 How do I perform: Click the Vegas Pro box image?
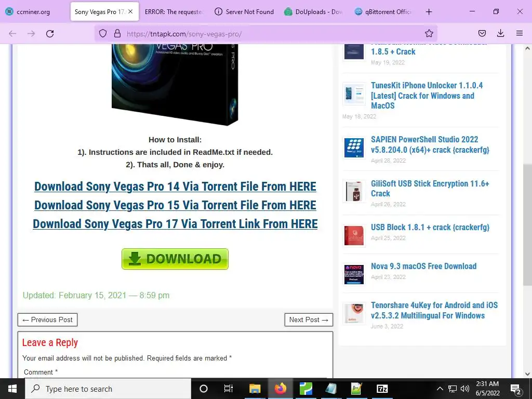tap(175, 84)
